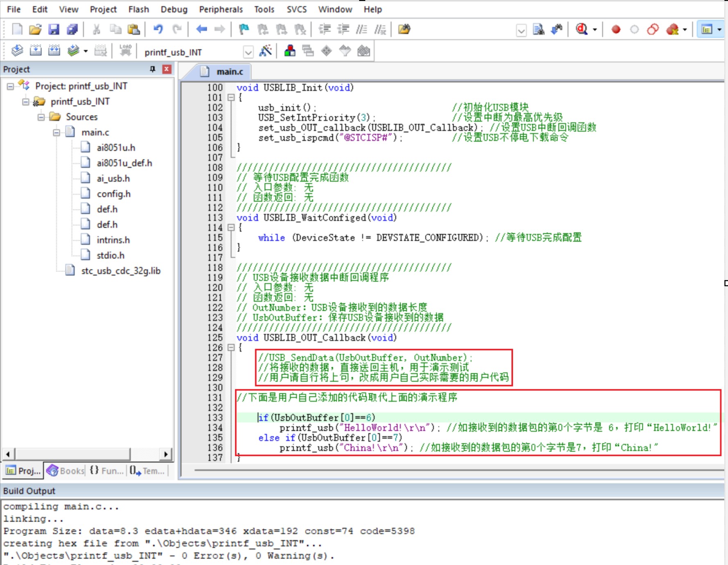This screenshot has width=728, height=565.
Task: Fold code block at line 126
Action: (231, 348)
